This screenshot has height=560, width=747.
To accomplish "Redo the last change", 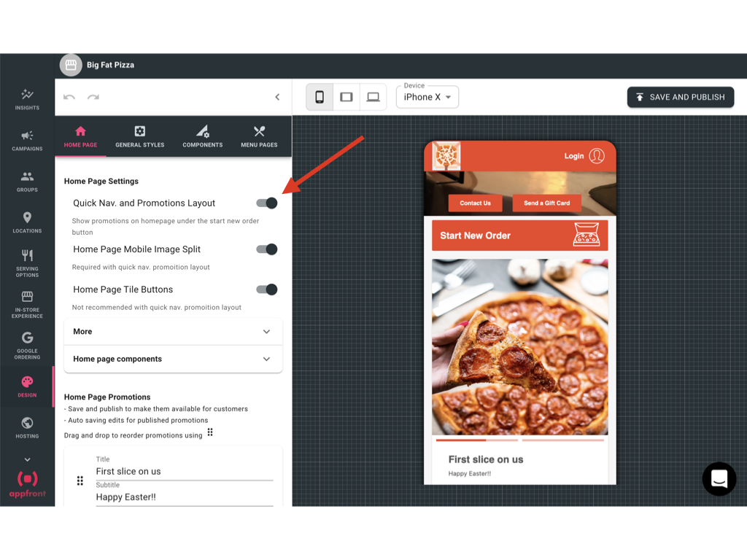I will click(93, 97).
